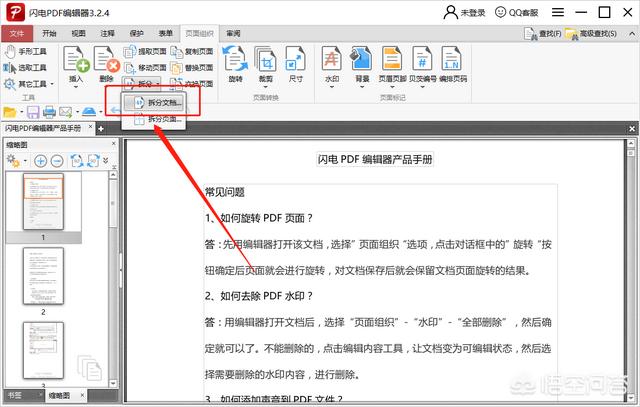Click the 高级查找 (Advanced search) button
This screenshot has width=640, height=407.
599,33
